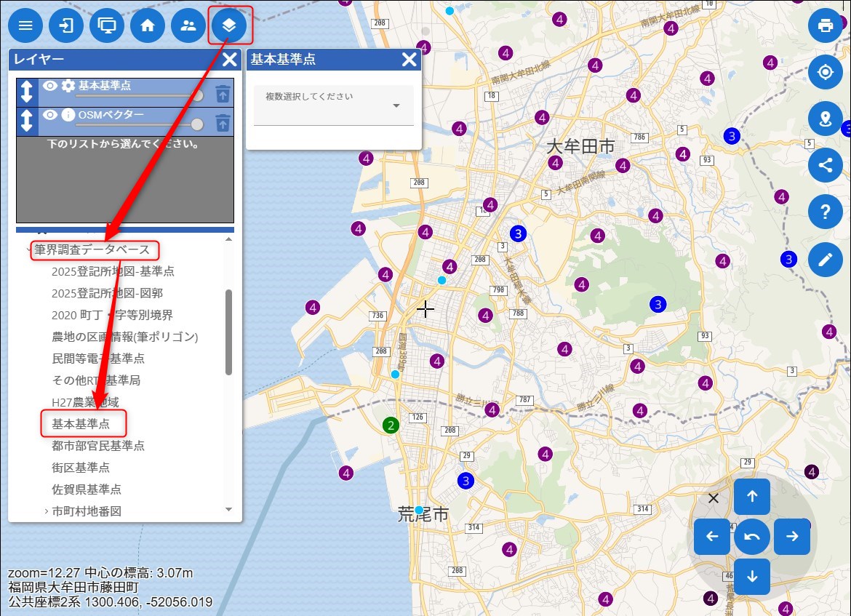Click the print icon
The image size is (851, 616).
point(825,26)
